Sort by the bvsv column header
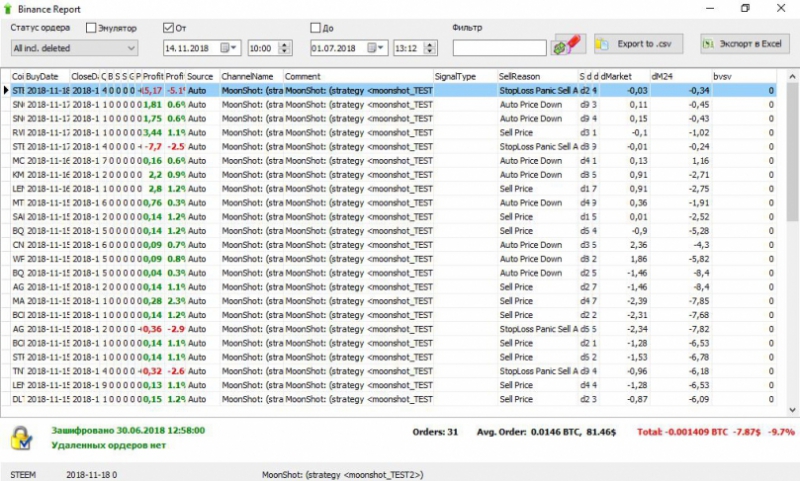 pos(744,77)
